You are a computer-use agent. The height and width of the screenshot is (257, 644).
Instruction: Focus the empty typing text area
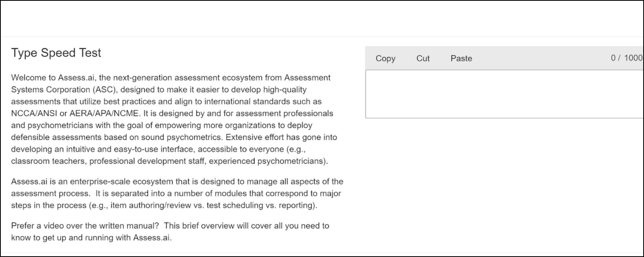click(x=504, y=94)
